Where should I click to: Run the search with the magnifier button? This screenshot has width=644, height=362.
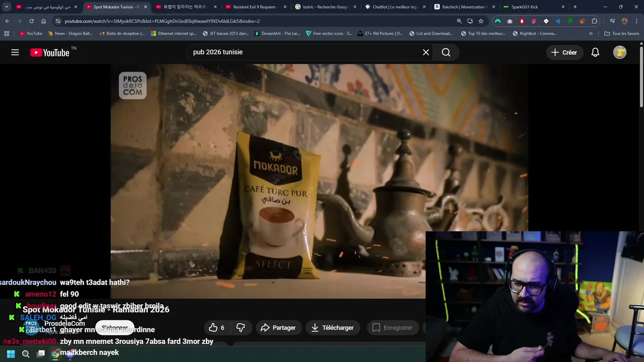coord(446,52)
